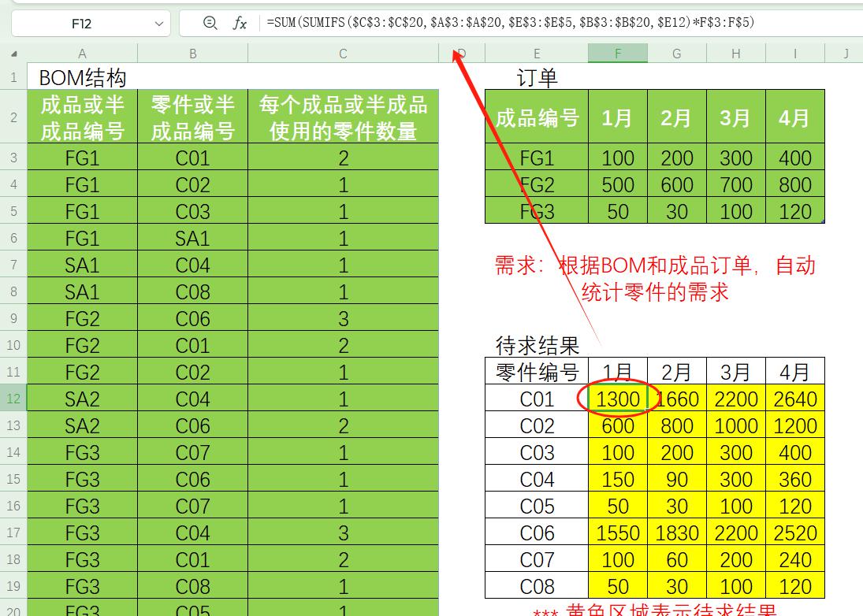Select column C header
Viewport: 863px width, 616px height.
pos(343,54)
